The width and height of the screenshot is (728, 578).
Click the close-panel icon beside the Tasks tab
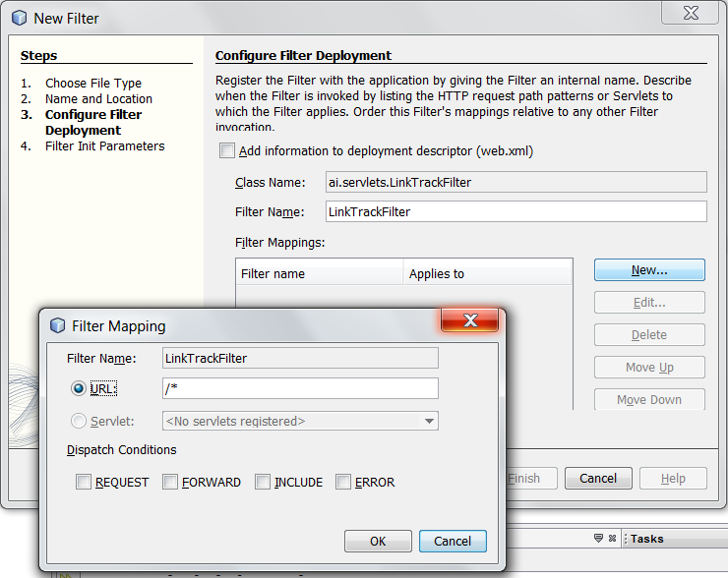[x=612, y=538]
